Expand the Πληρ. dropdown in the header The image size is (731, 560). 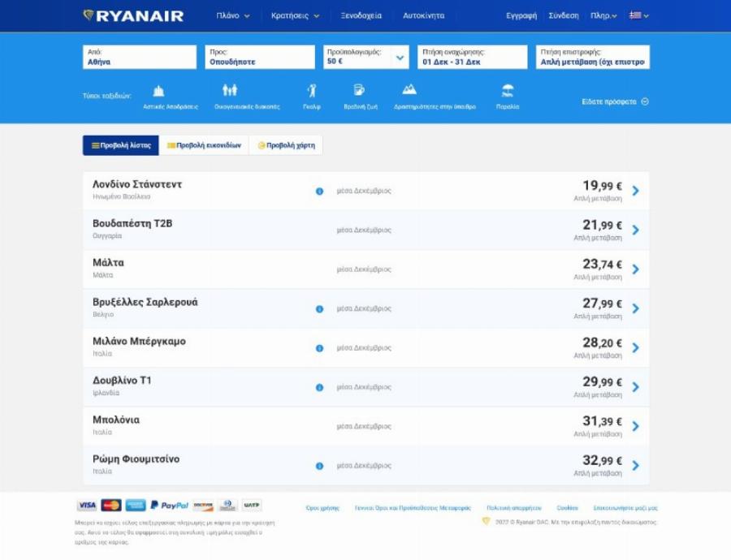602,14
